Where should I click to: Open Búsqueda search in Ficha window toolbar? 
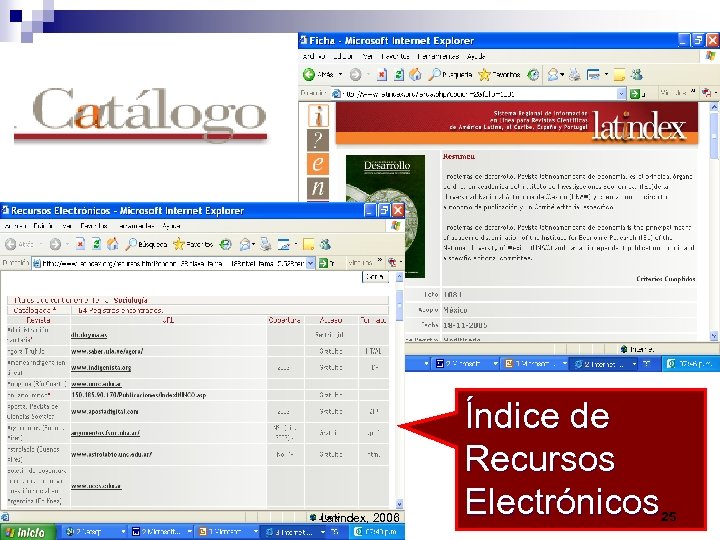coord(450,74)
